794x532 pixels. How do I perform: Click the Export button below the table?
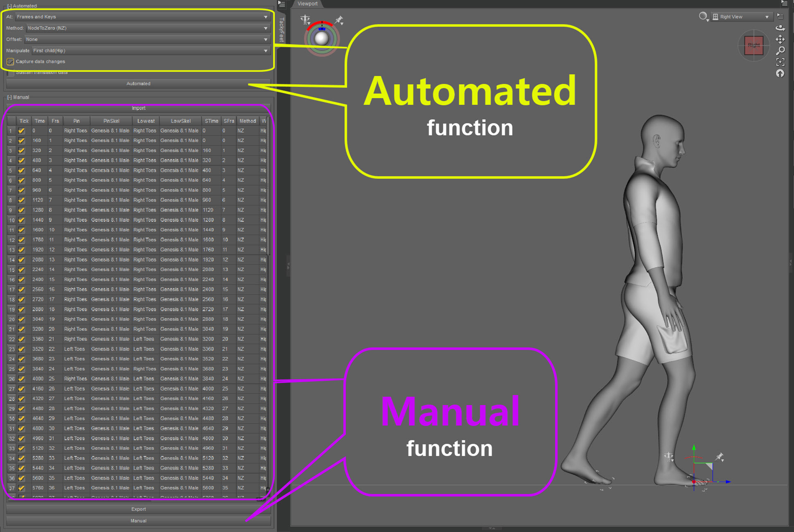[x=139, y=509]
